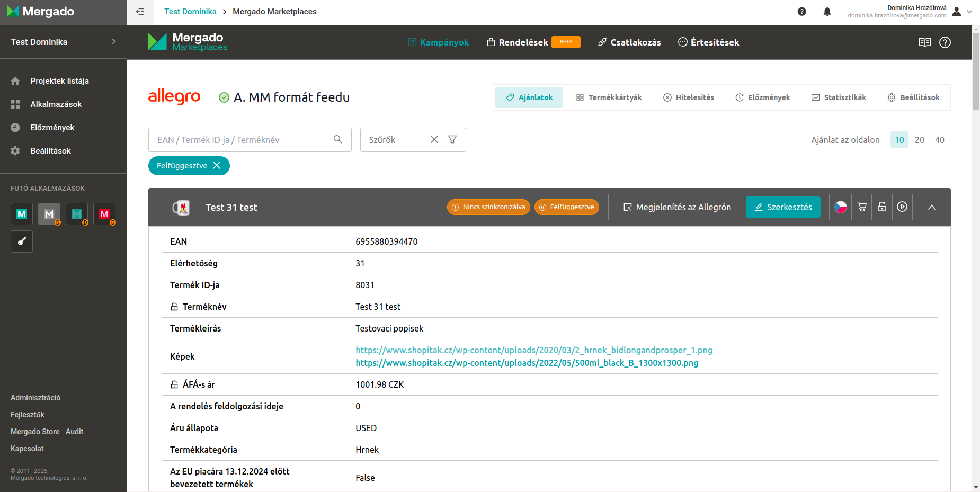The height and width of the screenshot is (492, 980).
Task: Click the product thumbnail of Test 31 test
Action: click(181, 208)
